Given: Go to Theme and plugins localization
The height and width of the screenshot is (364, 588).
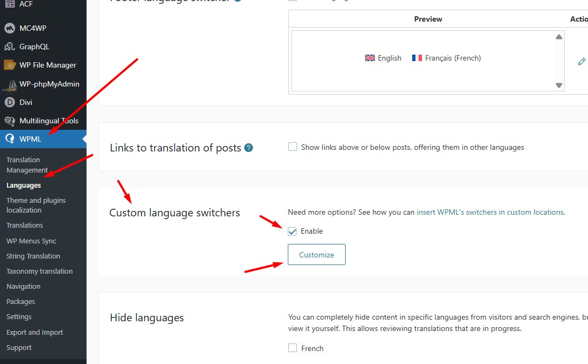Looking at the screenshot, I should pyautogui.click(x=36, y=205).
